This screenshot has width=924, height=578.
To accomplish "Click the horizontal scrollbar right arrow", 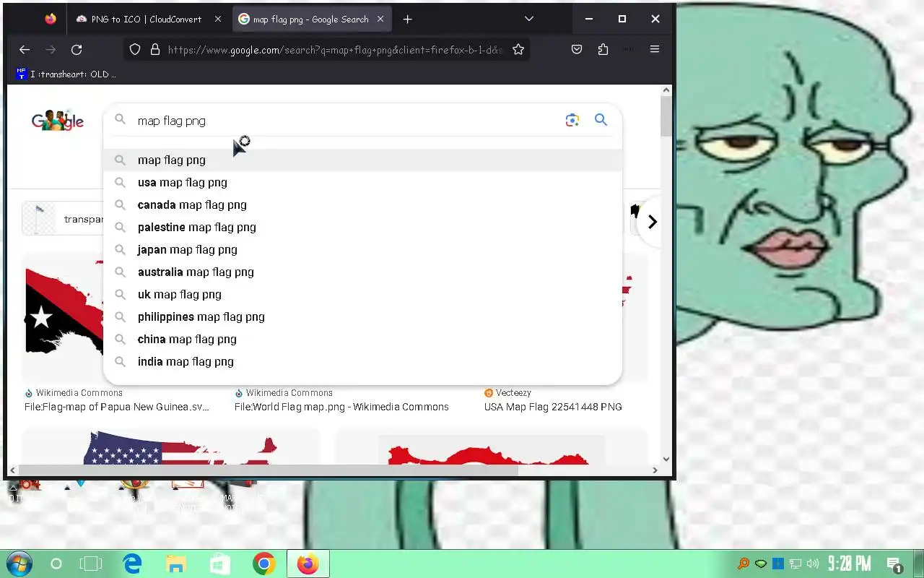I will tap(655, 470).
